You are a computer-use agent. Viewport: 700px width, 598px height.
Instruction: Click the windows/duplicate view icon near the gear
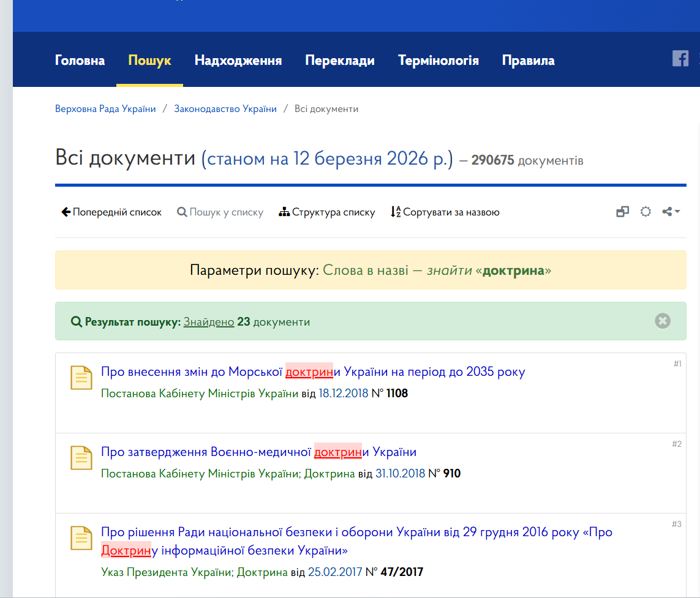click(622, 211)
